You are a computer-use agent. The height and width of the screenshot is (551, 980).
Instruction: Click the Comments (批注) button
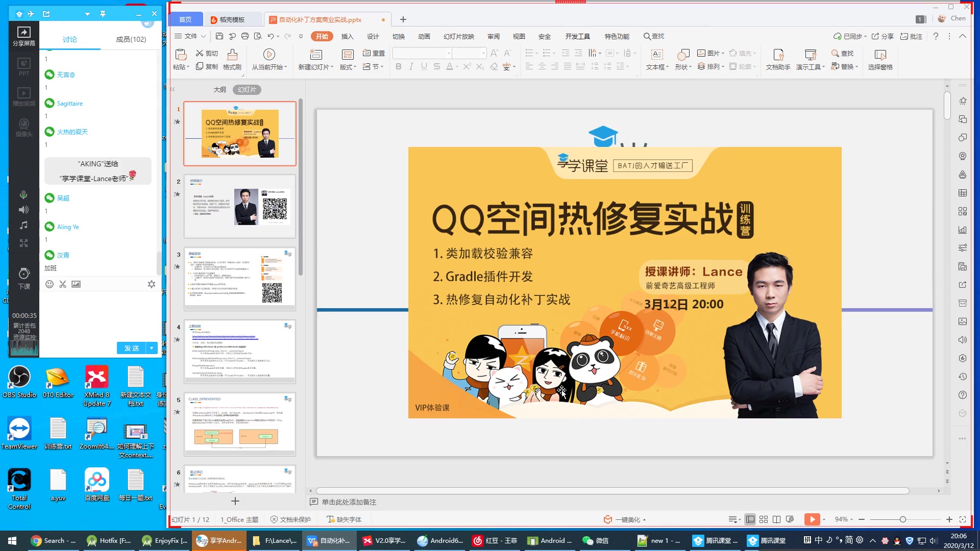coord(911,36)
